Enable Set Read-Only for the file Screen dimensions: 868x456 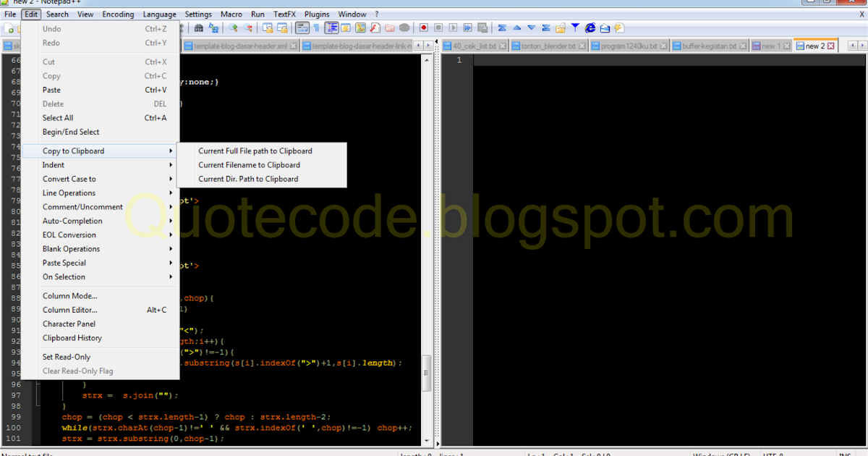point(100,357)
